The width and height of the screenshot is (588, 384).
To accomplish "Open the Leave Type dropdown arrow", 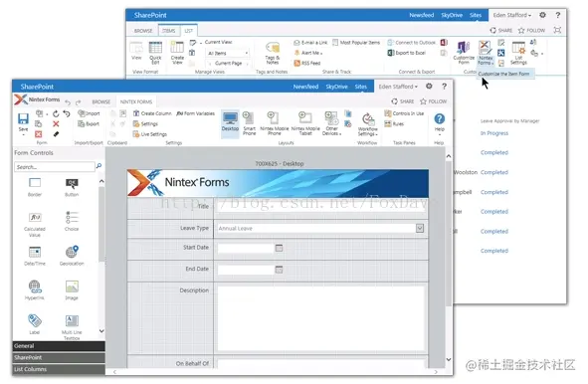I will pos(420,228).
